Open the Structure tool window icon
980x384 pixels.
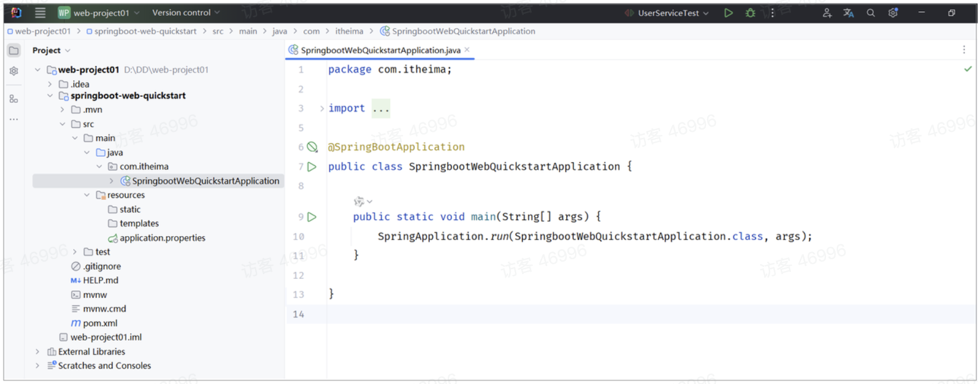[14, 99]
